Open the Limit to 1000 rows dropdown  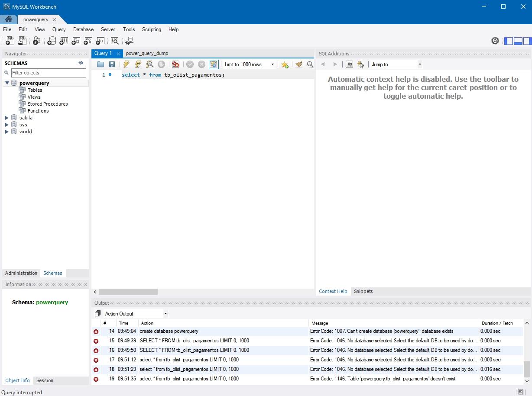tap(249, 64)
